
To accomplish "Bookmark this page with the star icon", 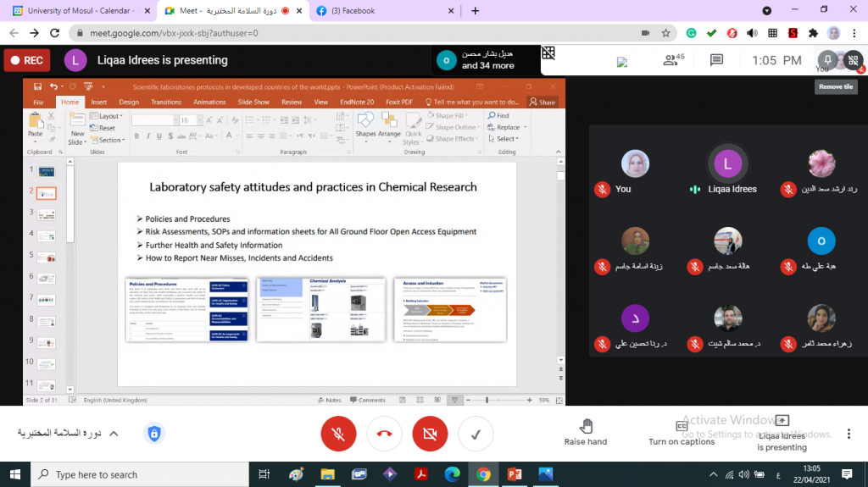I will [666, 33].
